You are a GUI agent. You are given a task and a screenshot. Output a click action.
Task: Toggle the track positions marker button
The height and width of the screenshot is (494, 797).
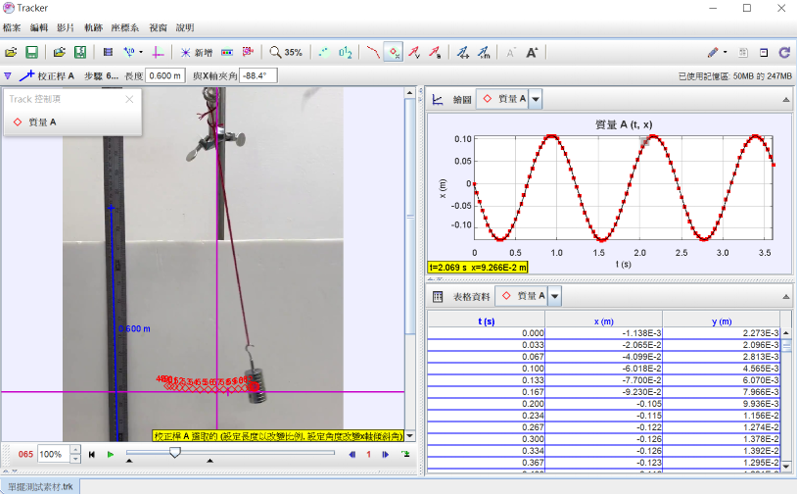pyautogui.click(x=394, y=52)
